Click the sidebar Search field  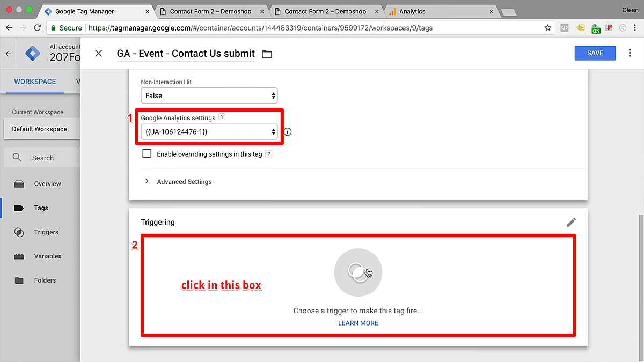point(43,158)
